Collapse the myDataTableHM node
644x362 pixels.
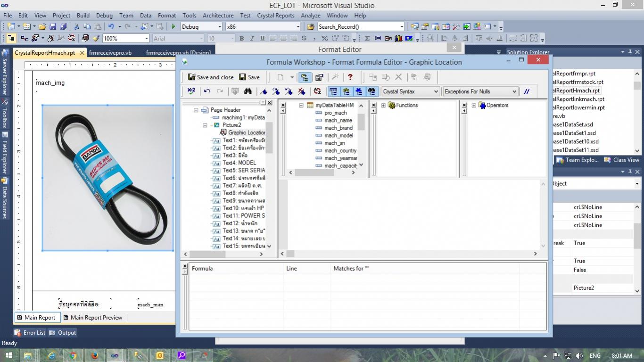(301, 106)
